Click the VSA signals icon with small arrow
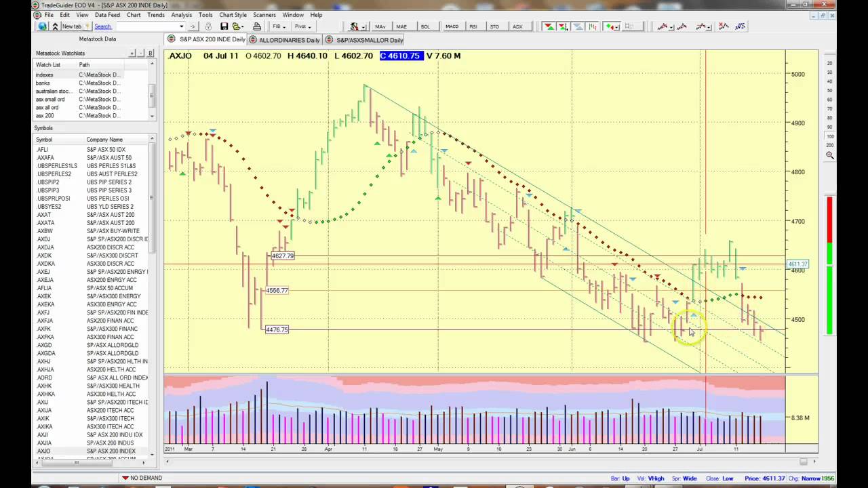 [564, 26]
